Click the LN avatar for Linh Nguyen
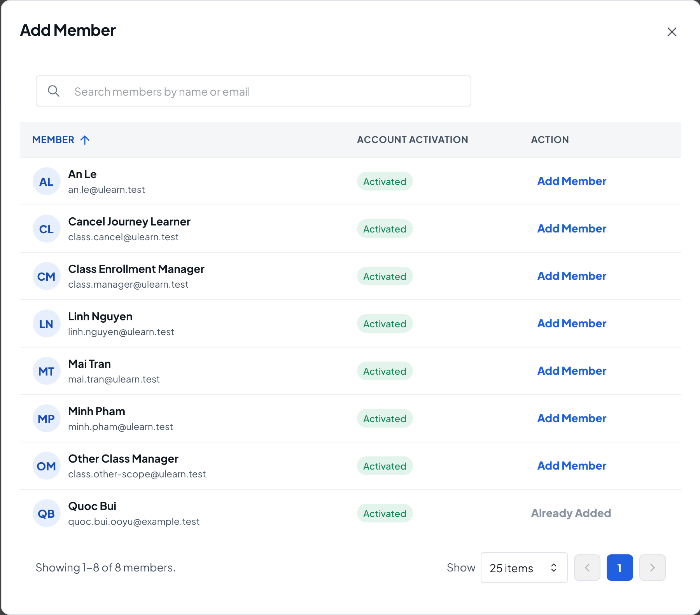This screenshot has height=615, width=700. [46, 323]
